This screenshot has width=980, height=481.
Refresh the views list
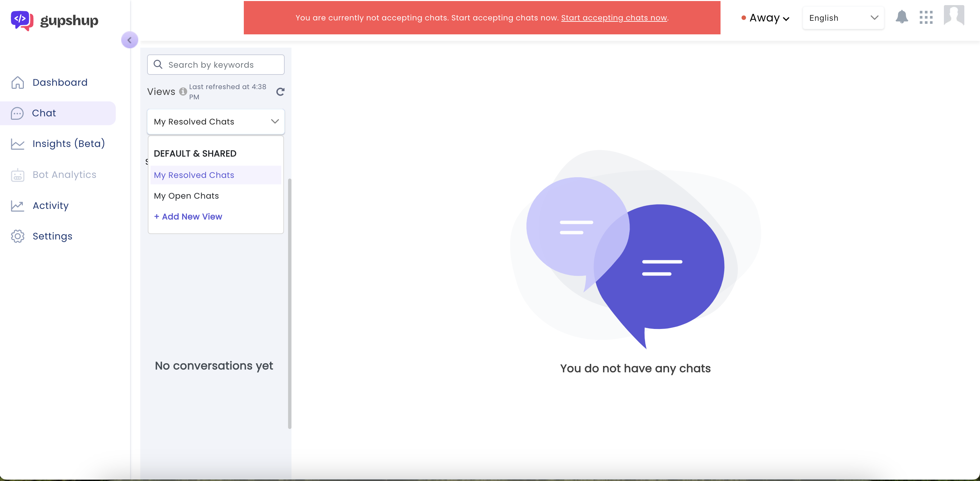pos(280,92)
